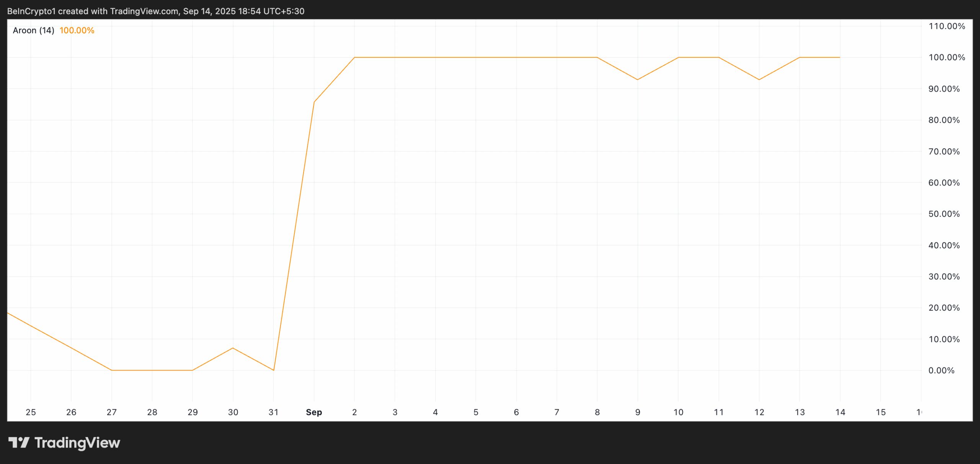Click the Aroon line dip at Sep 9
Screen dimensions: 980x464
click(637, 80)
